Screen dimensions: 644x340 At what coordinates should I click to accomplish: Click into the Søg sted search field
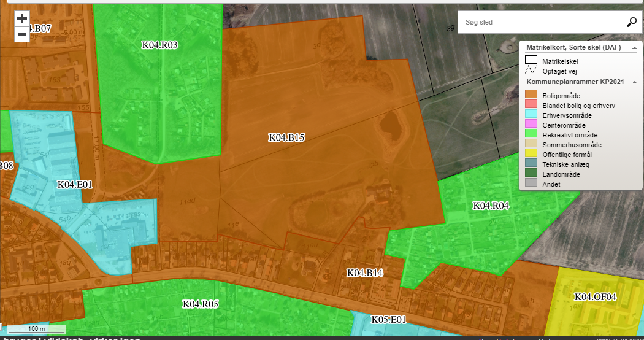point(540,23)
